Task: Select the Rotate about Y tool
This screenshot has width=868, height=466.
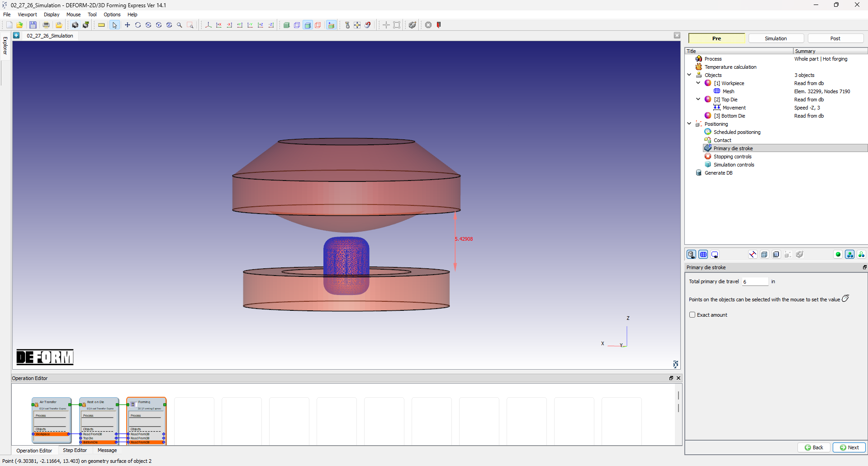Action: tap(159, 25)
